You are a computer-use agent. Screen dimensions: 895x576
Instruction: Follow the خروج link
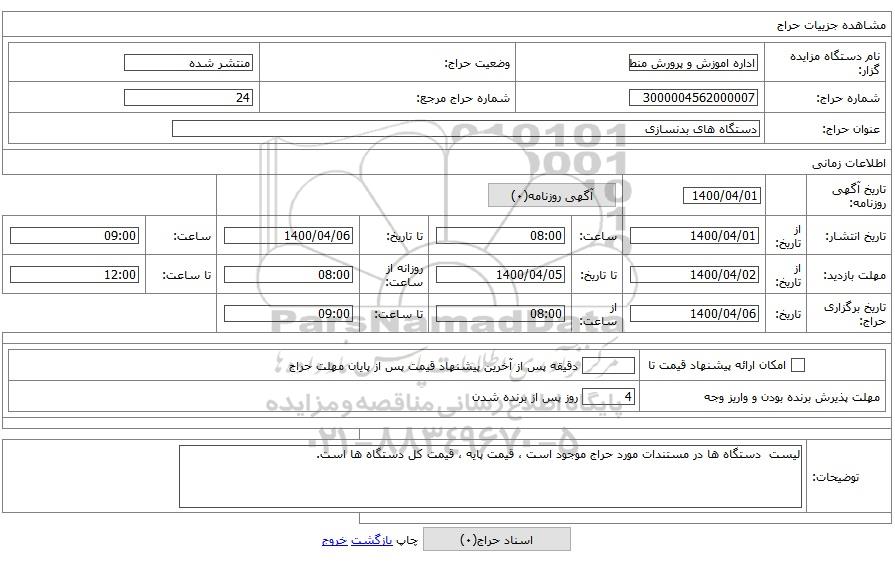click(x=334, y=540)
